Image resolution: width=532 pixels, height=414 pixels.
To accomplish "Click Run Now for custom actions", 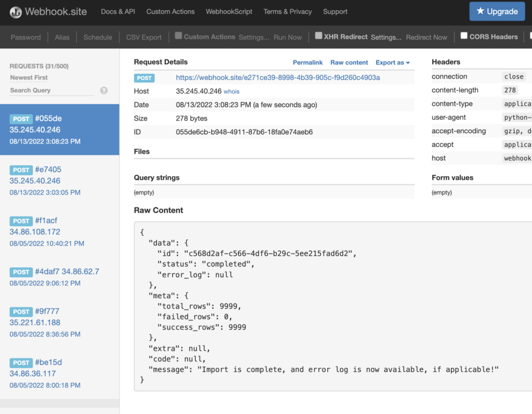I will 288,37.
